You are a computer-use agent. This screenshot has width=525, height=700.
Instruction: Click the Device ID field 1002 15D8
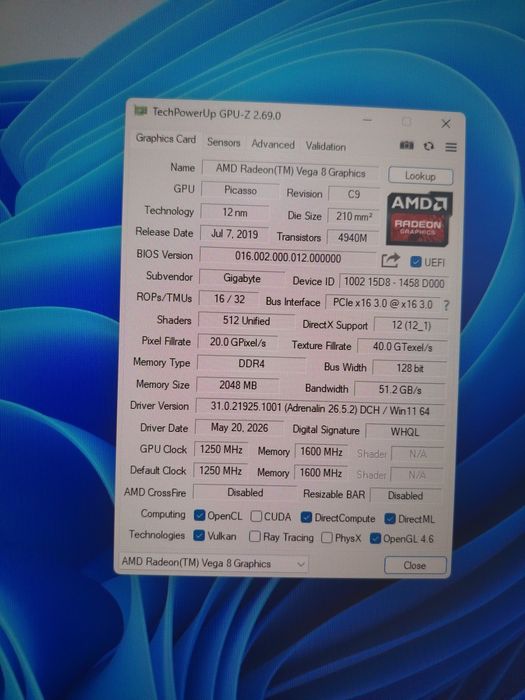394,283
